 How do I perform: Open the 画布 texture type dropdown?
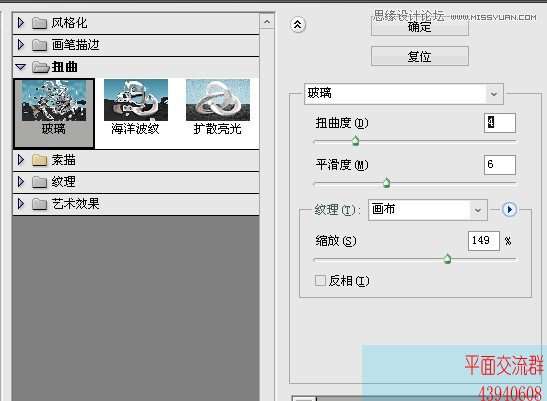[x=428, y=210]
